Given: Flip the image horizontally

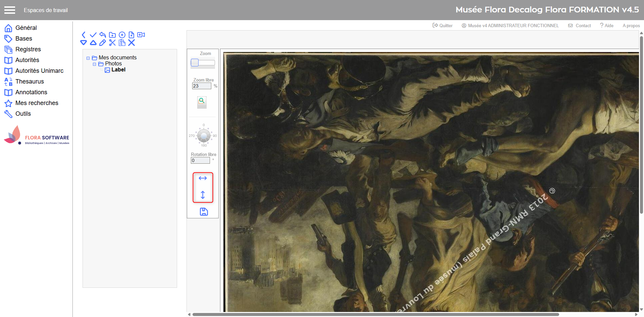Looking at the screenshot, I should point(203,178).
